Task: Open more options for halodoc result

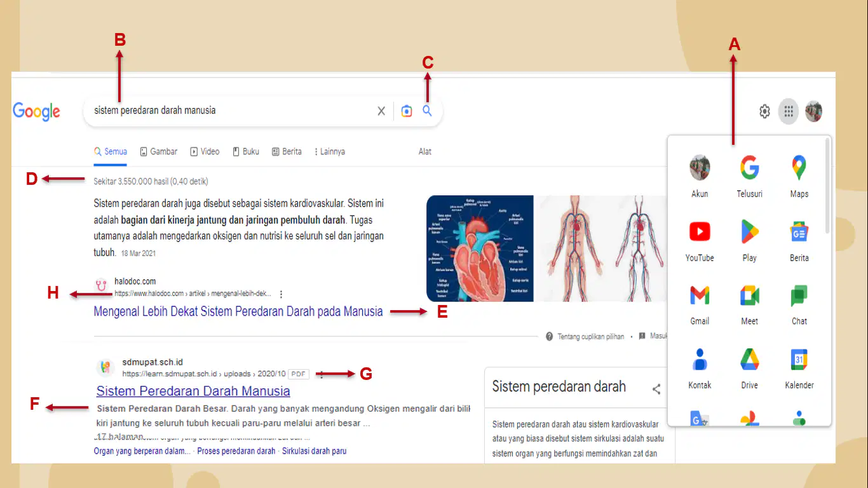Action: pos(281,294)
